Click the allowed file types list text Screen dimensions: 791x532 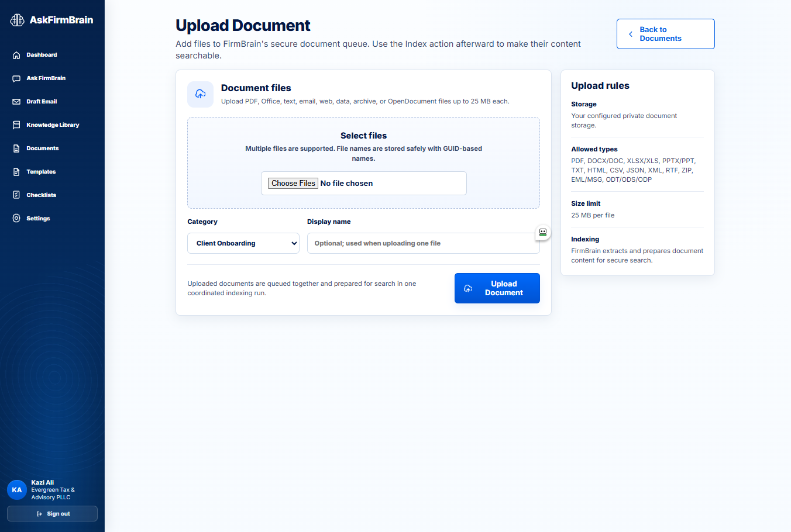point(634,170)
